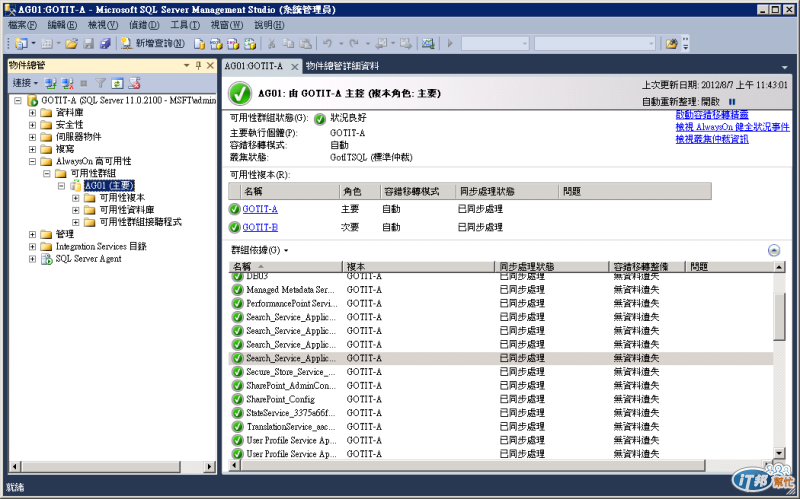Viewport: 800px width, 499px height.
Task: Expand the 可用性複本 tree node
Action: point(76,198)
